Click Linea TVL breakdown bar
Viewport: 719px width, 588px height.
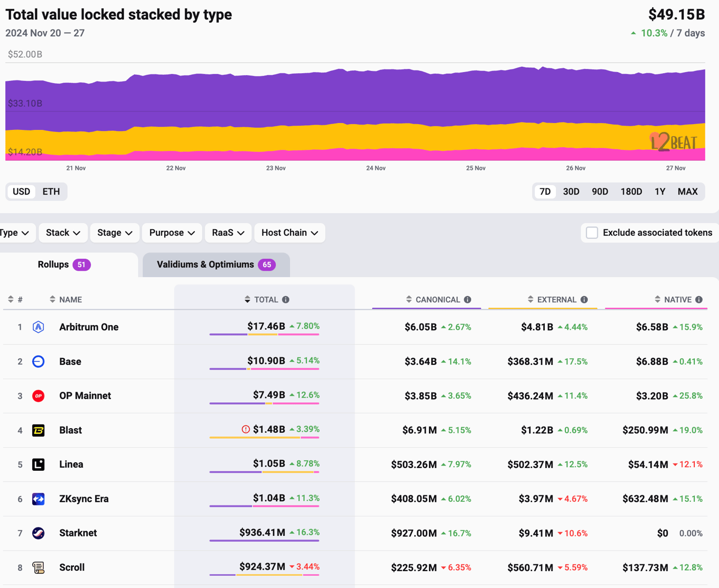264,472
